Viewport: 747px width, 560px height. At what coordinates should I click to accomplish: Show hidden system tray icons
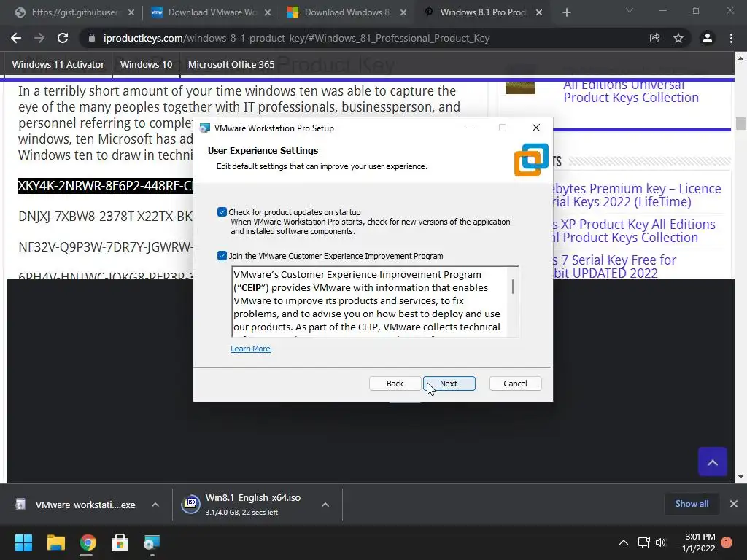click(623, 542)
